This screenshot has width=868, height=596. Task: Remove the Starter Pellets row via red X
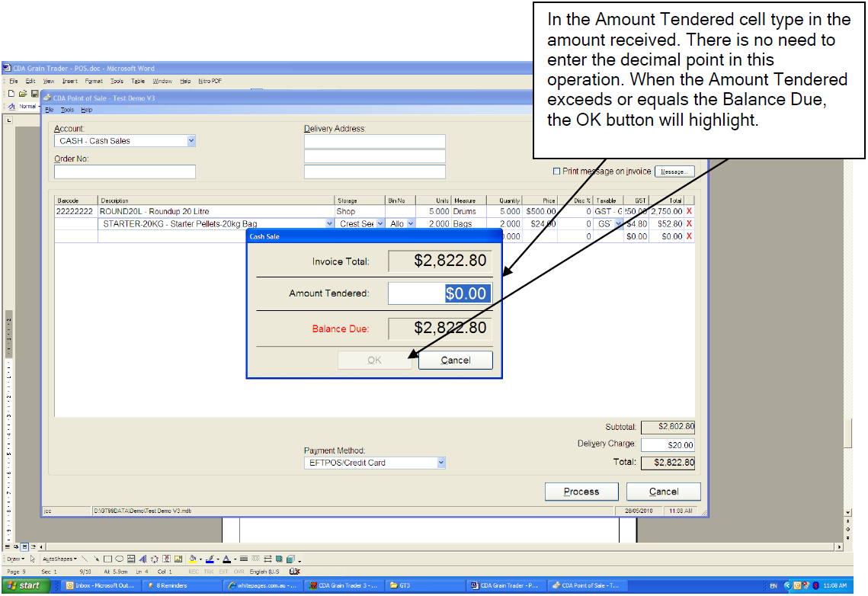click(689, 224)
